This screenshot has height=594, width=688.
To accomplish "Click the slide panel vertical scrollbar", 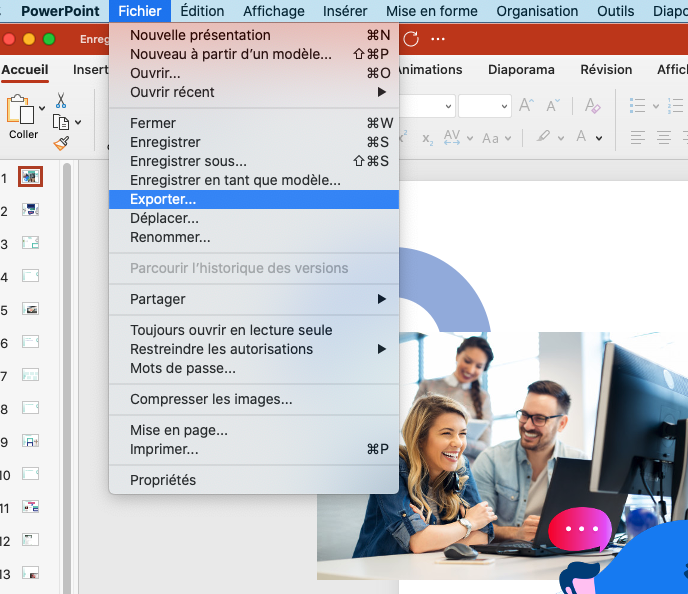I will (67, 377).
